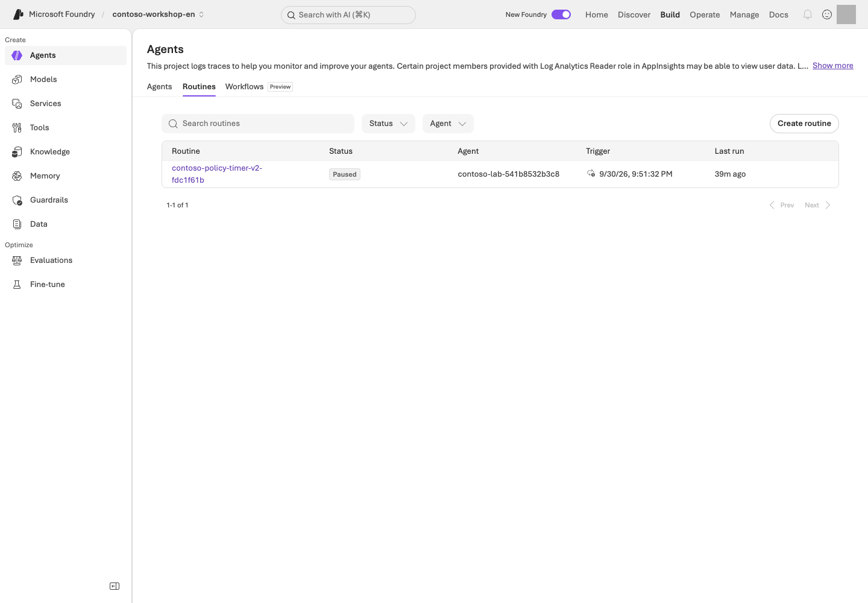Image resolution: width=868 pixels, height=603 pixels.
Task: Click the Microsoft Foundry title text
Action: pos(62,14)
